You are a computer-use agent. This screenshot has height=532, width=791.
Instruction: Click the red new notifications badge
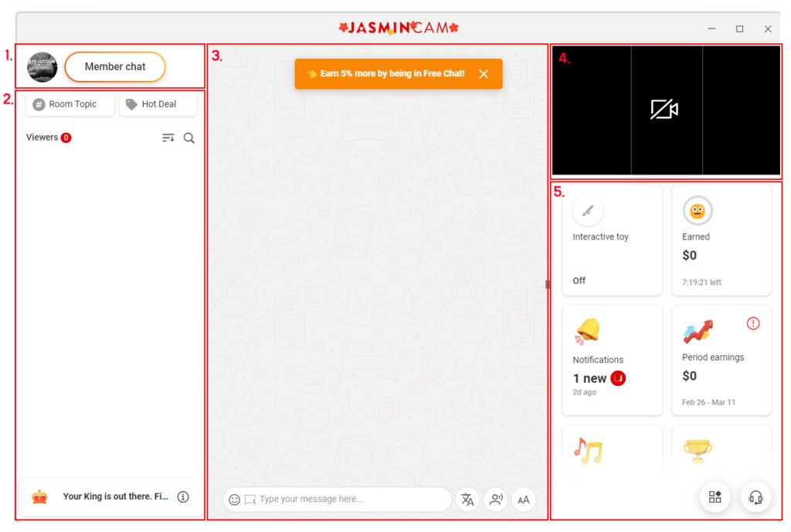618,378
